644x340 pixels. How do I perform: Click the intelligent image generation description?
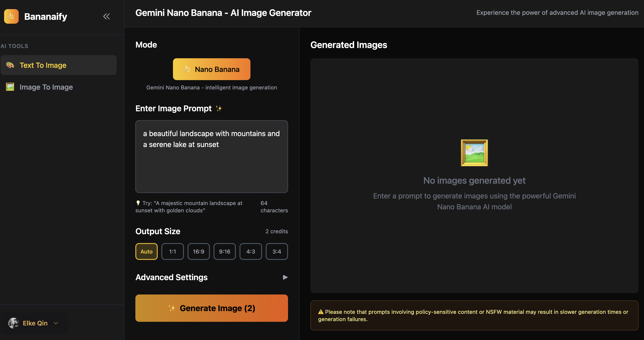pyautogui.click(x=211, y=88)
